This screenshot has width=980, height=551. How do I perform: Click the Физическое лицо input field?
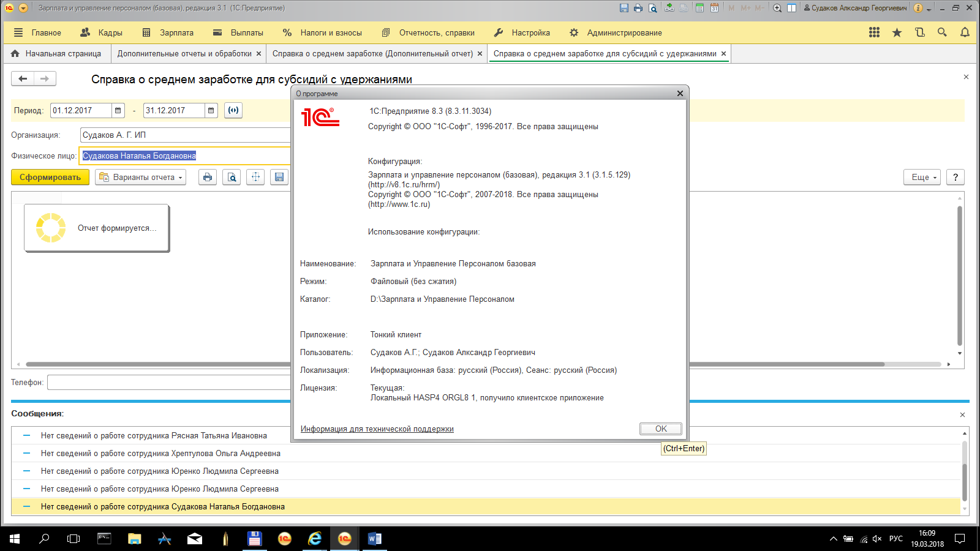[185, 156]
